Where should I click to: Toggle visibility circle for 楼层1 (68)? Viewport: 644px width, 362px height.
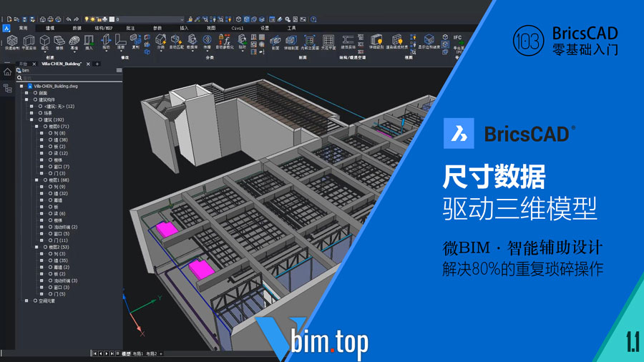46,180
